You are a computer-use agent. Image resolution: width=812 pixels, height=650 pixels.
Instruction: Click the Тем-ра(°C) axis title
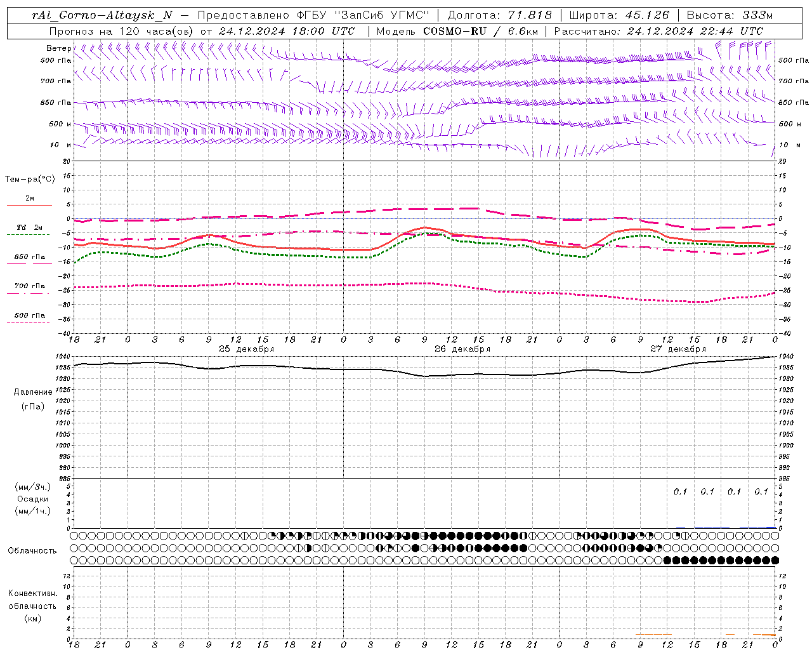30,180
